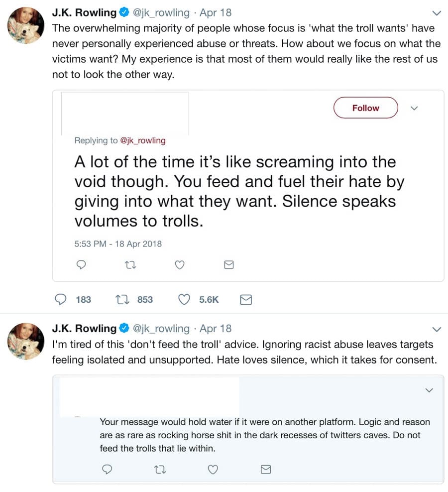Open dropdown chevron on second Rowling tweet
Viewport: 448px width, 492px height.
click(x=437, y=329)
